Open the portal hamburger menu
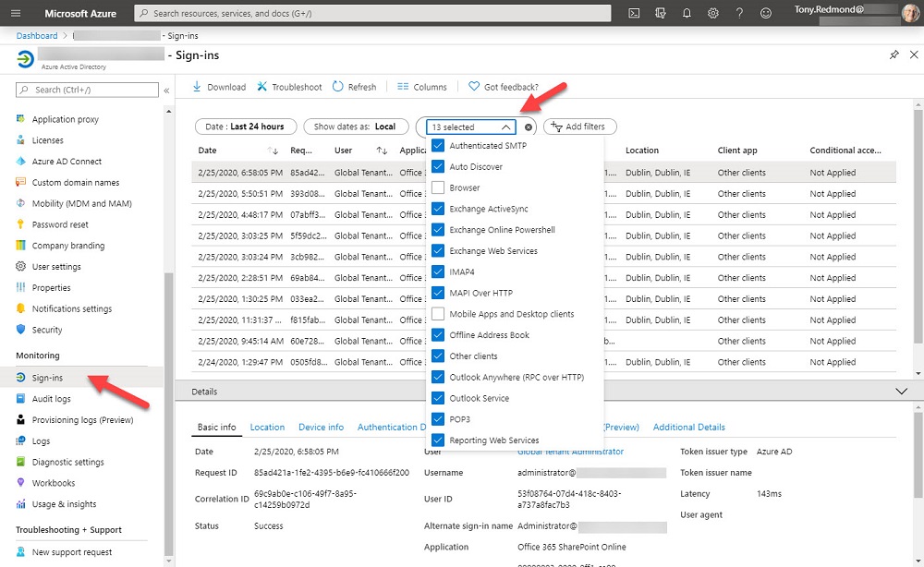924x567 pixels. point(16,13)
